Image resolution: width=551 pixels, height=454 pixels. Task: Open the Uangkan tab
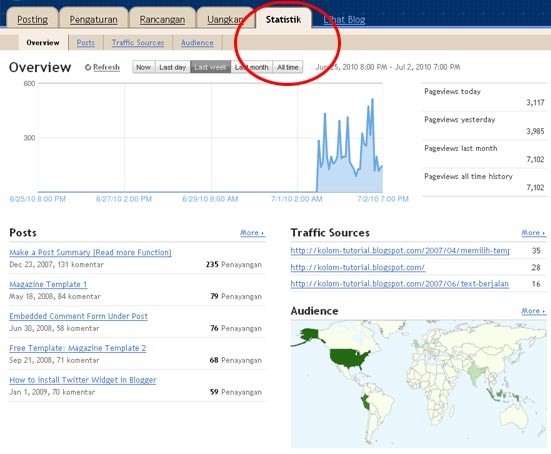click(x=225, y=19)
